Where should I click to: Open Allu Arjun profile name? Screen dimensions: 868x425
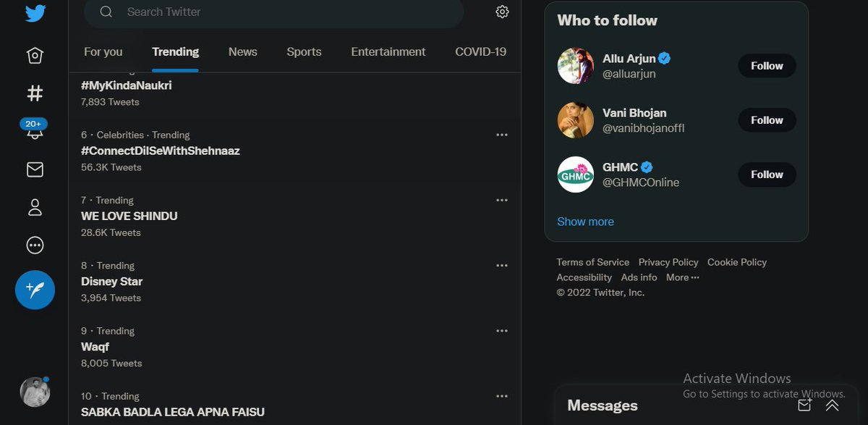tap(629, 59)
